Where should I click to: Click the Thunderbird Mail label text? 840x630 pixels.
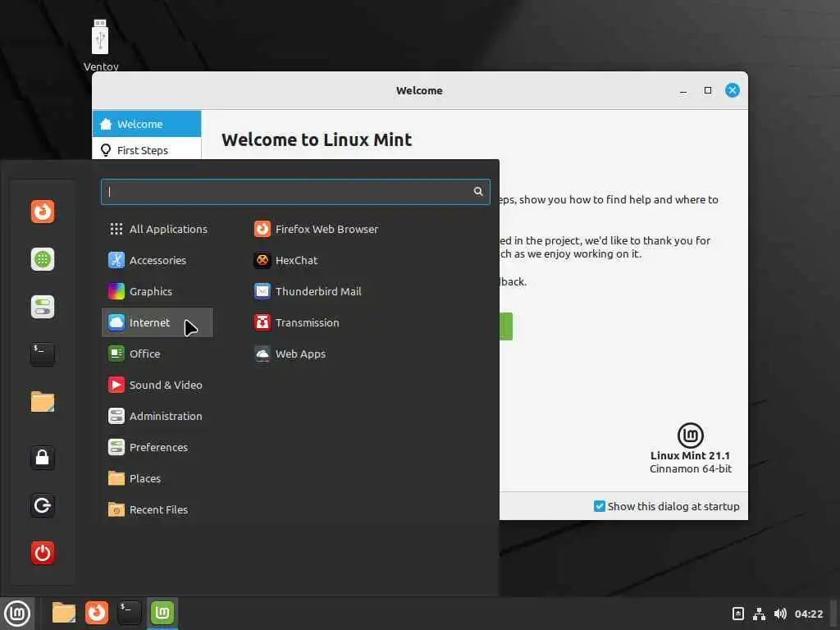pos(318,291)
